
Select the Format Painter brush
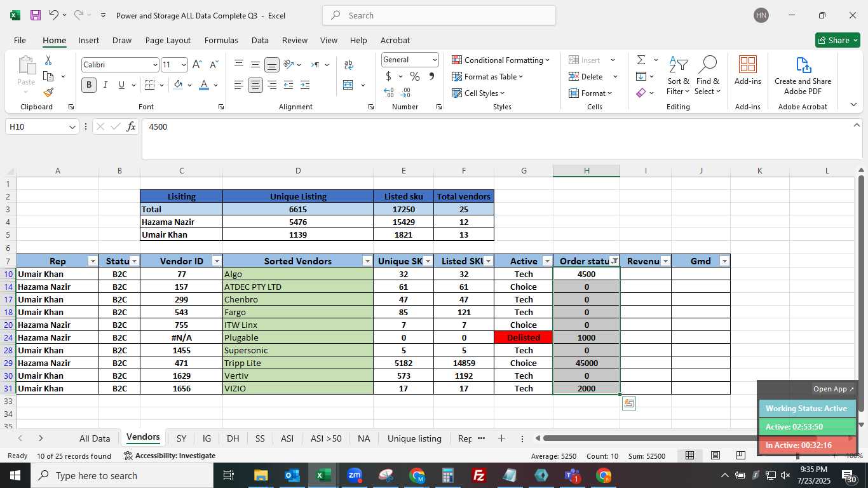(48, 92)
